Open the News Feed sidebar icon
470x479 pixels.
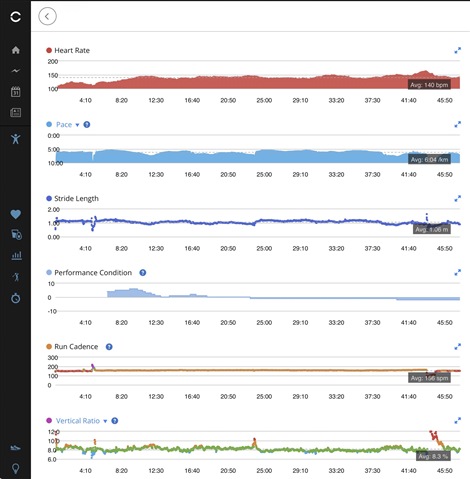16,112
